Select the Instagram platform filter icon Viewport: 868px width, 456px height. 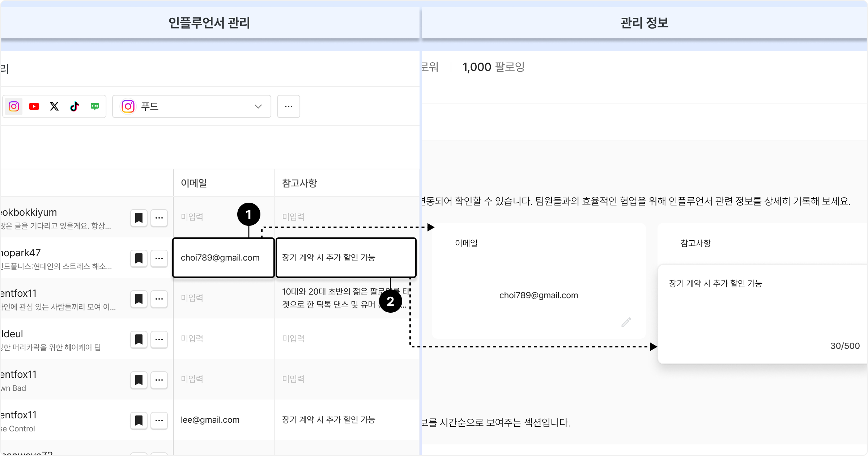pyautogui.click(x=14, y=106)
